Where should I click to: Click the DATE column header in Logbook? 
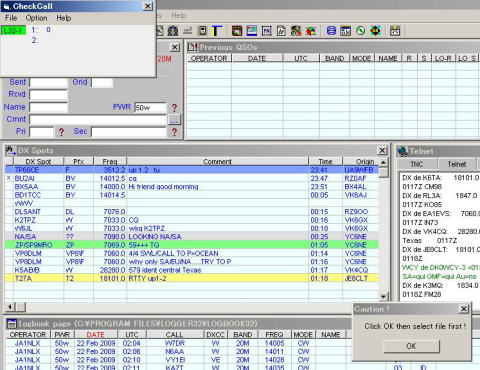point(96,335)
